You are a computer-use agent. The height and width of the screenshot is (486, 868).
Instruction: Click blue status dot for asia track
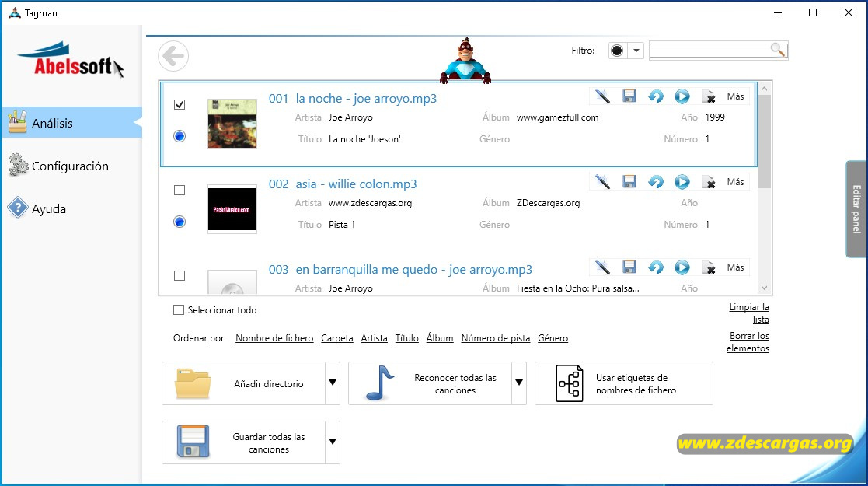(x=180, y=222)
